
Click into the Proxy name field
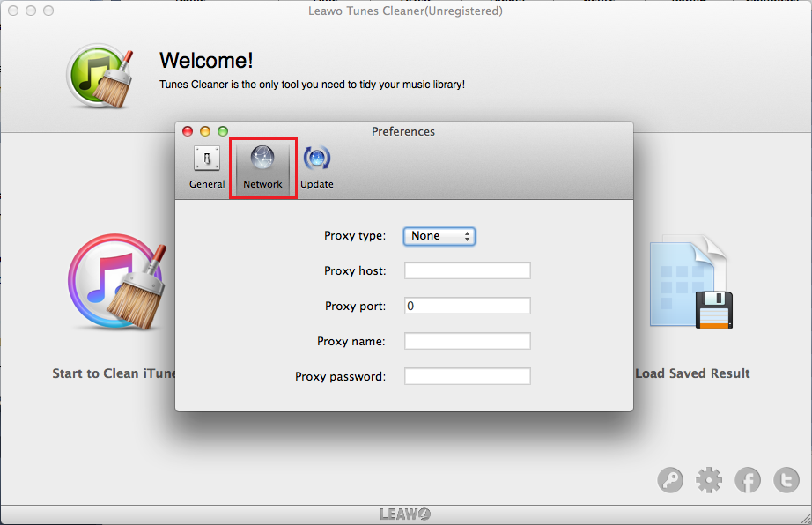pos(467,341)
